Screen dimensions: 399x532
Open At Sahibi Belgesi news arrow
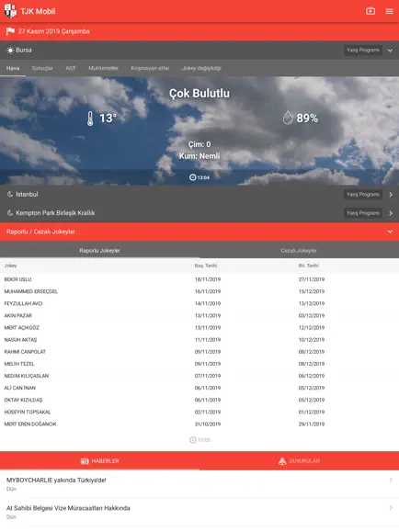[x=391, y=507]
